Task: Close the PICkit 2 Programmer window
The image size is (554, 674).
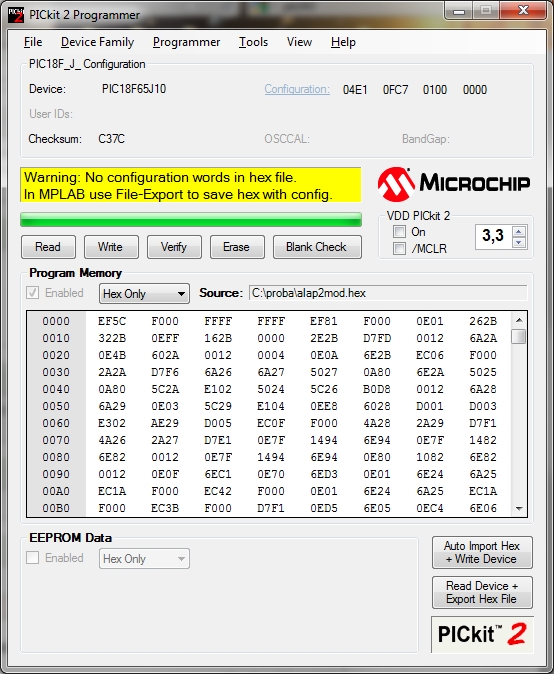Action: (523, 11)
